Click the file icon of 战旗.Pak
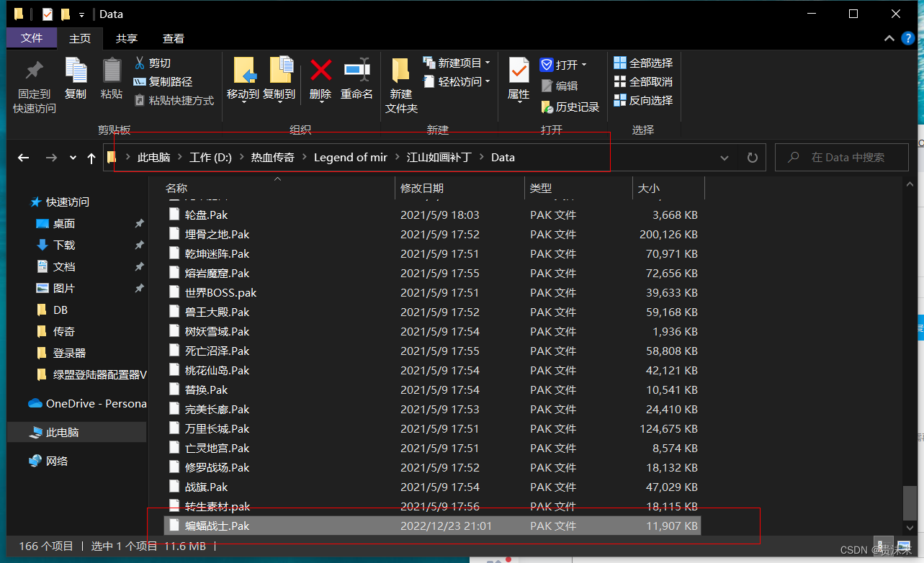 tap(173, 487)
